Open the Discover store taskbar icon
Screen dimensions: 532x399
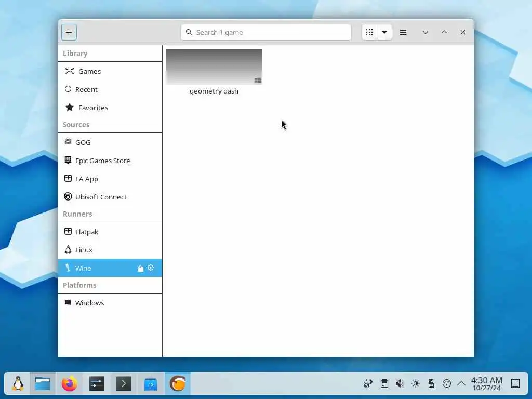coord(151,384)
